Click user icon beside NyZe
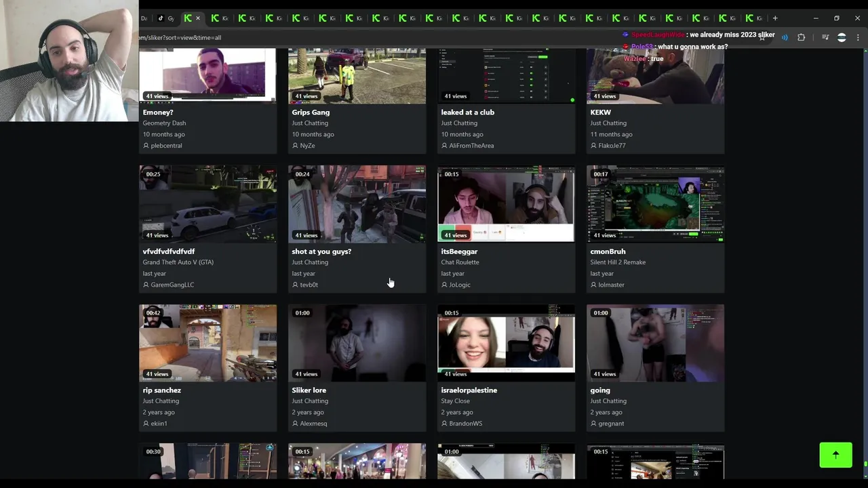868x488 pixels. [x=295, y=146]
